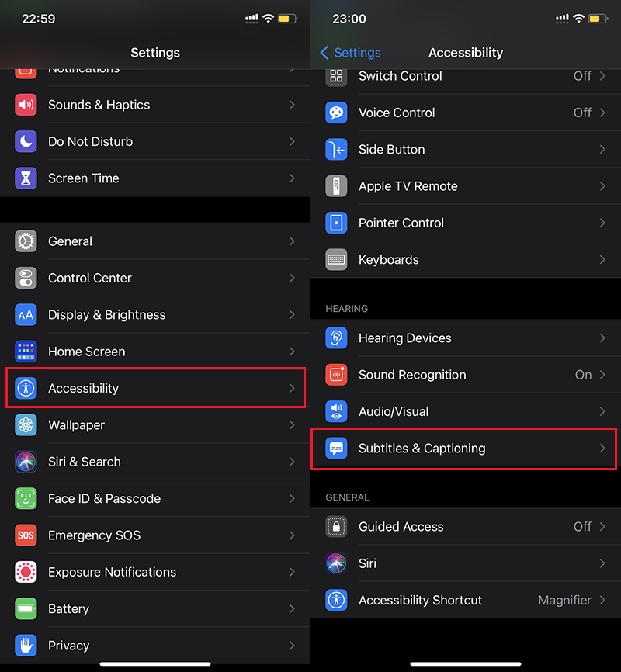621x672 pixels.
Task: Tap the Accessibility page title
Action: click(x=466, y=53)
